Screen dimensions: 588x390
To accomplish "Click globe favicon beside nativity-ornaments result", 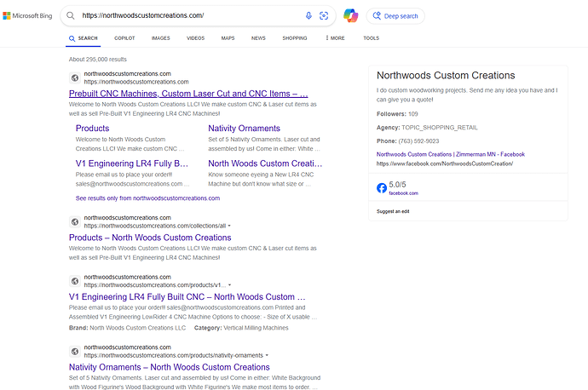I will (75, 352).
